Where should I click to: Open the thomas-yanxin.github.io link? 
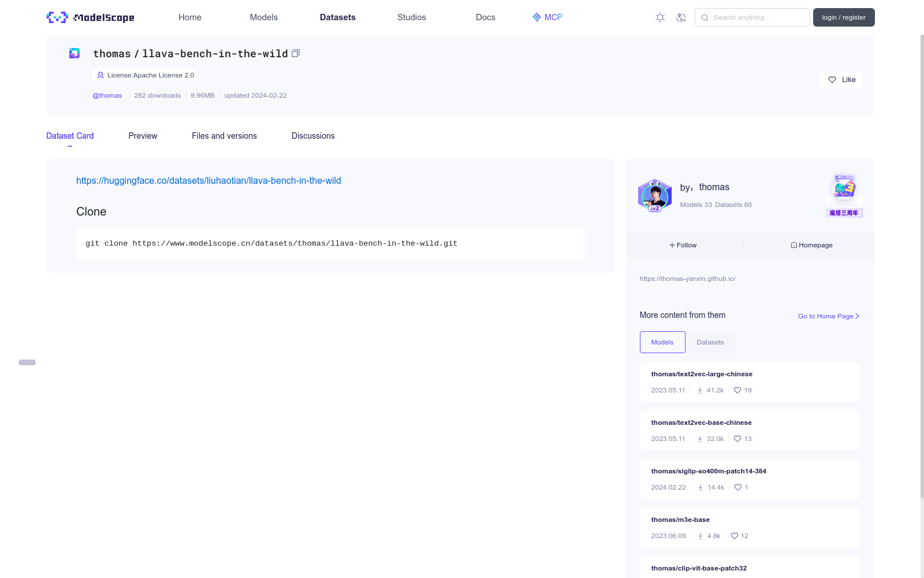click(688, 279)
